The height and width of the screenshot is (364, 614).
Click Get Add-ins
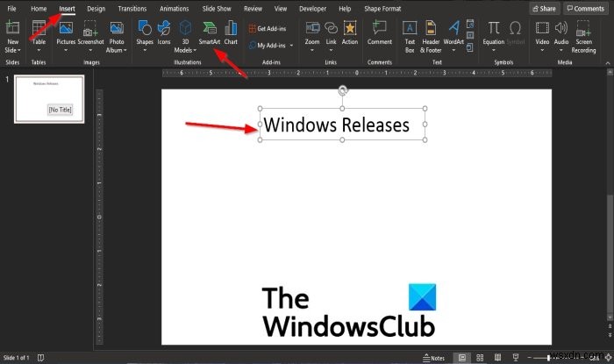[x=268, y=29]
